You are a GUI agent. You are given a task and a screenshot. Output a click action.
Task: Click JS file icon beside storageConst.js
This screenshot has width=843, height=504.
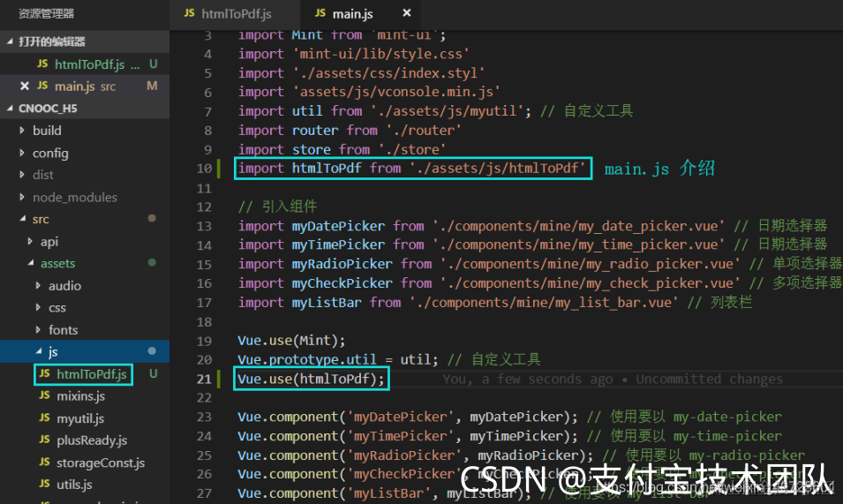click(45, 463)
